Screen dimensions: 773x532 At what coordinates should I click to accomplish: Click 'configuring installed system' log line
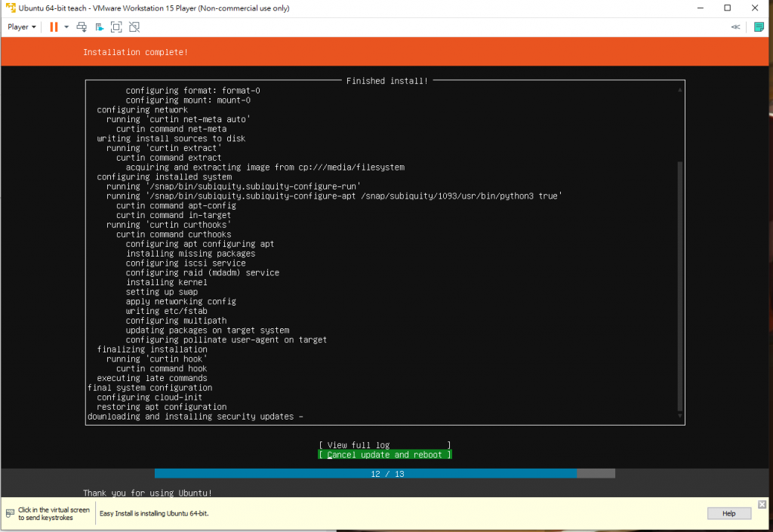click(x=164, y=177)
